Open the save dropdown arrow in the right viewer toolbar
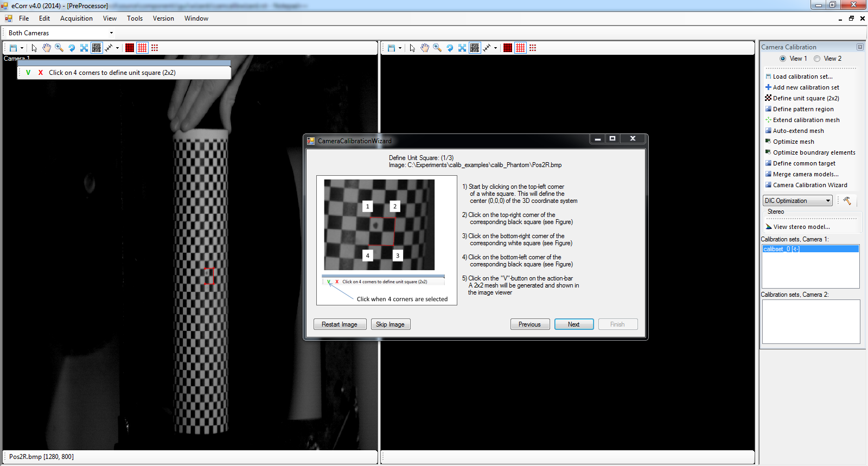The image size is (868, 466). [400, 48]
